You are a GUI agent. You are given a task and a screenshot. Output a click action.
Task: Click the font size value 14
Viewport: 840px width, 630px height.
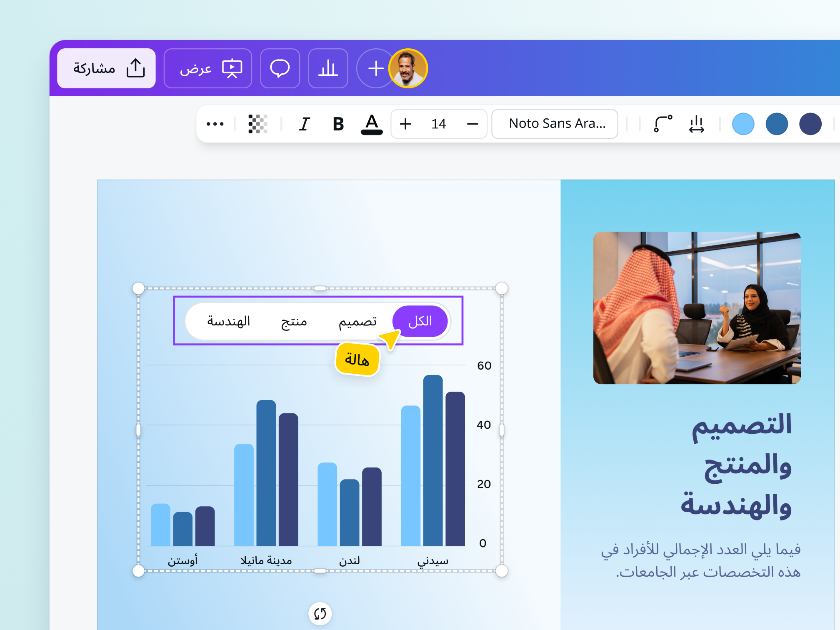(439, 124)
